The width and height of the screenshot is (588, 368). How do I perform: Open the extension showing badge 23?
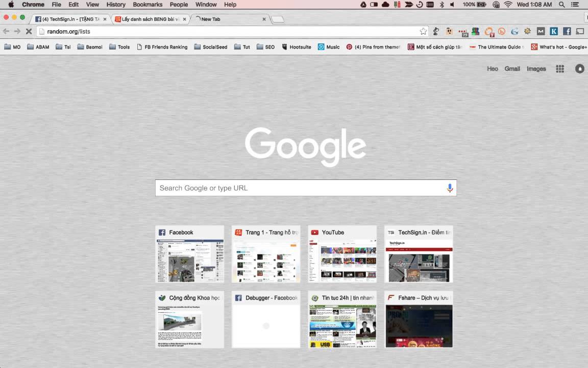point(463,32)
